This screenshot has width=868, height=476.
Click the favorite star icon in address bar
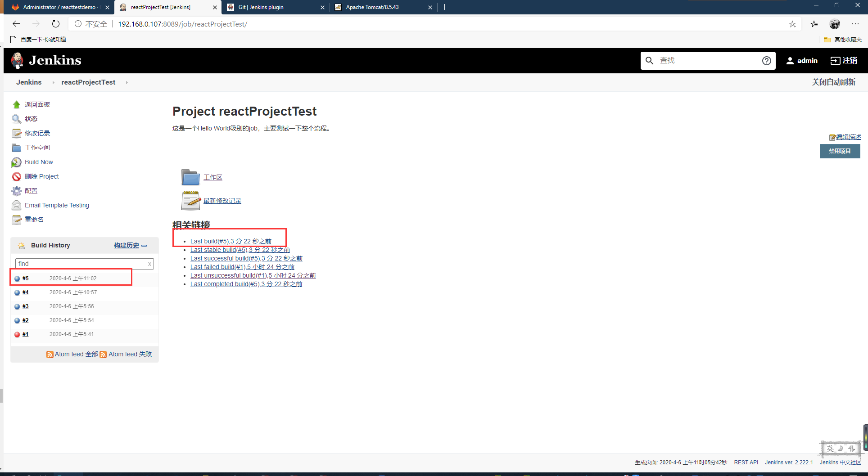tap(792, 24)
